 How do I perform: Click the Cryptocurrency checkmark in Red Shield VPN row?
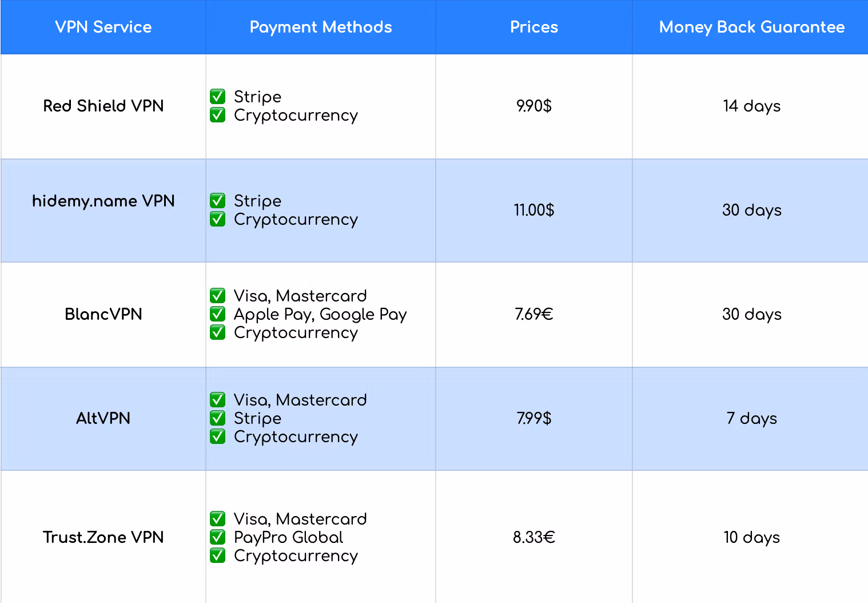tap(217, 115)
